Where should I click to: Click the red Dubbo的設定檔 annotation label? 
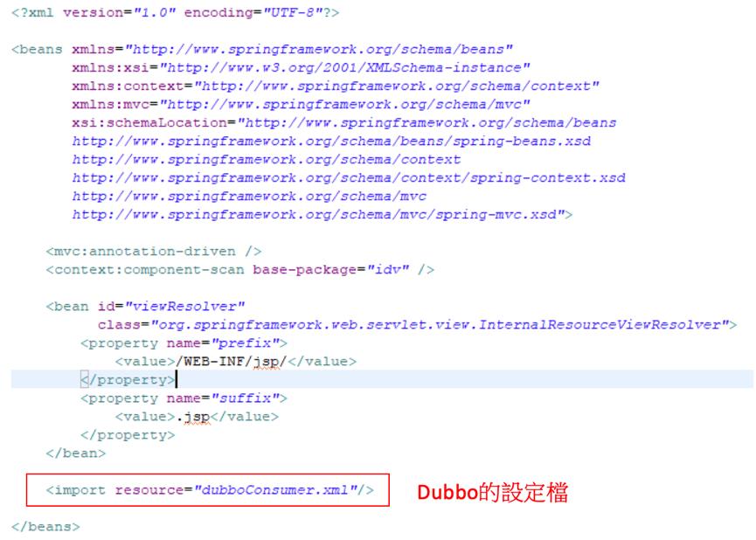(x=492, y=492)
